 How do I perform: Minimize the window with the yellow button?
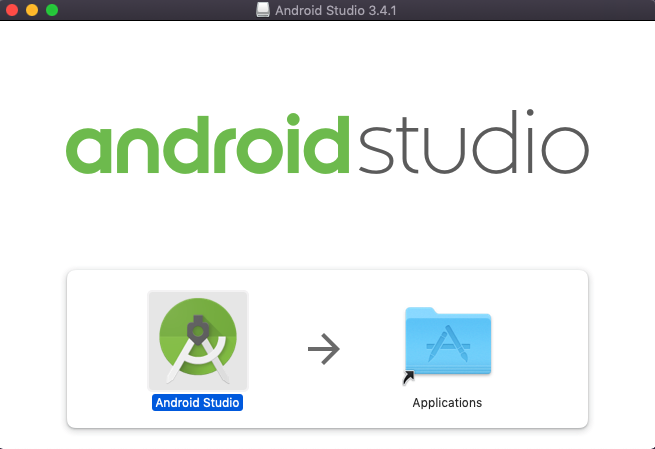coord(32,10)
